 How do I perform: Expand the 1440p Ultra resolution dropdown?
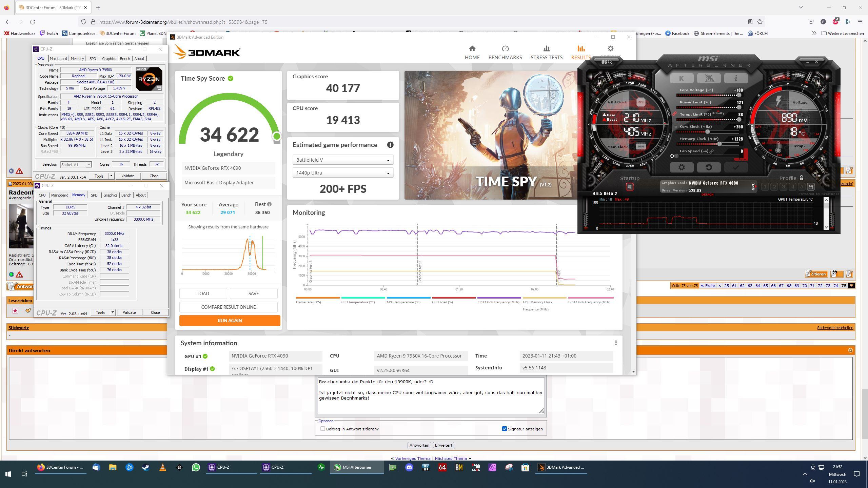coord(342,173)
